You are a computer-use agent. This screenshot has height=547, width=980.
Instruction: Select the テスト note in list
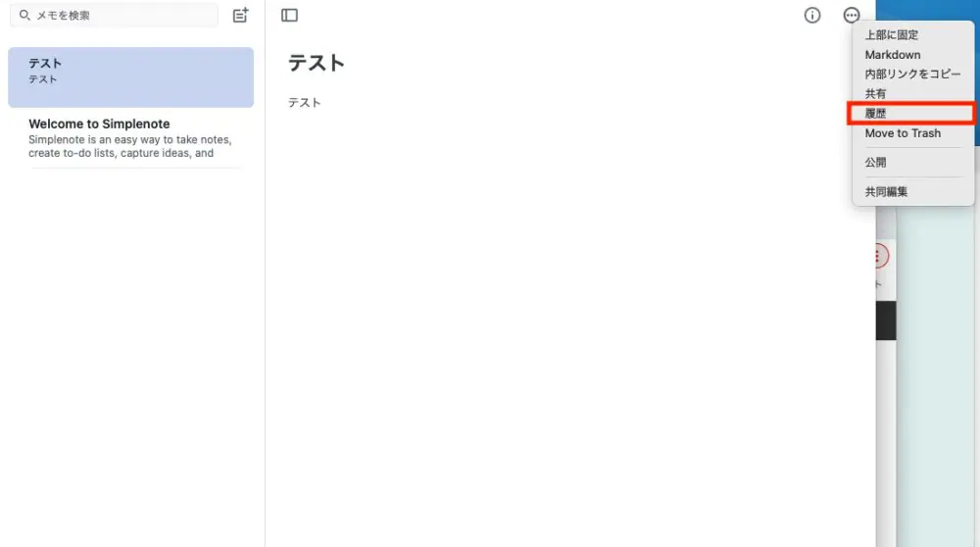tap(130, 77)
